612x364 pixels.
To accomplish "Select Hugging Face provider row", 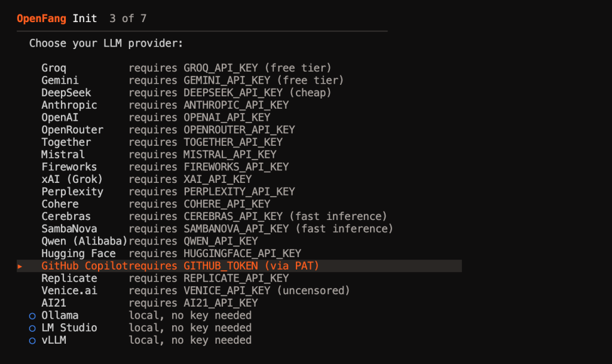I will click(x=78, y=253).
